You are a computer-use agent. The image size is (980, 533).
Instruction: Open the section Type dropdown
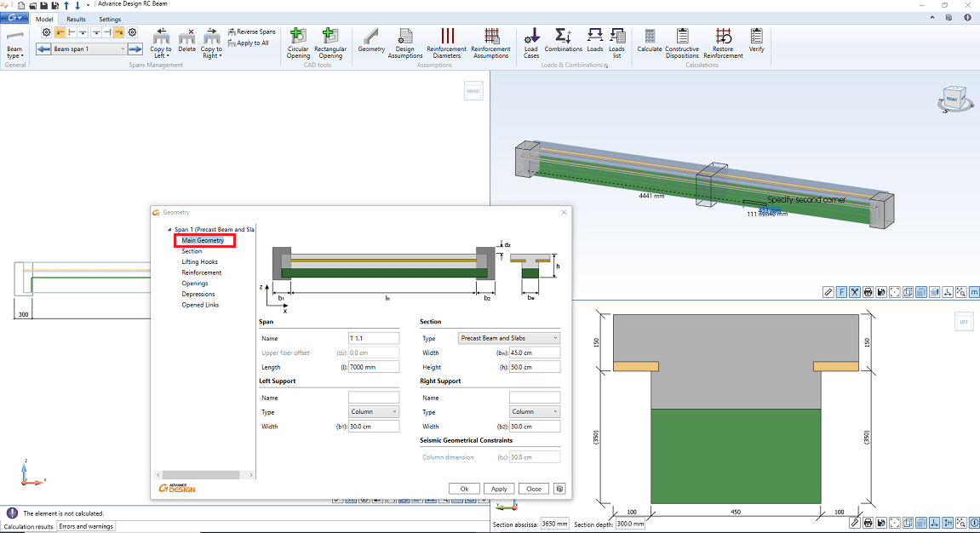(x=509, y=338)
